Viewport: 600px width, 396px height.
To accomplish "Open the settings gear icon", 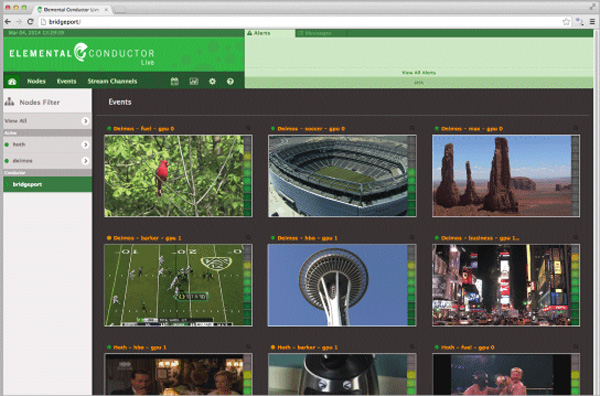I will (x=212, y=81).
